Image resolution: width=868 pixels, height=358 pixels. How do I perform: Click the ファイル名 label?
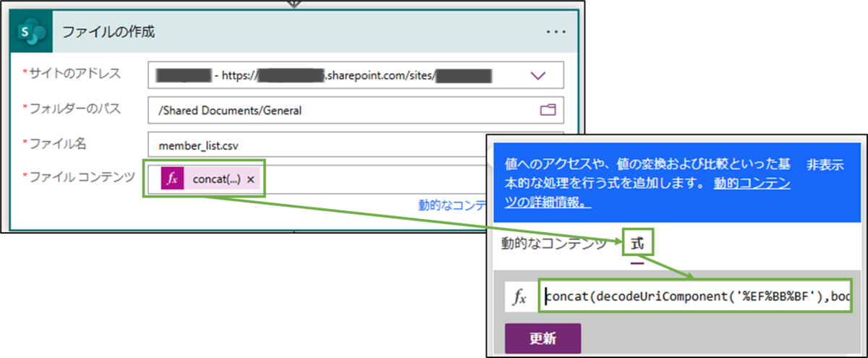click(57, 144)
